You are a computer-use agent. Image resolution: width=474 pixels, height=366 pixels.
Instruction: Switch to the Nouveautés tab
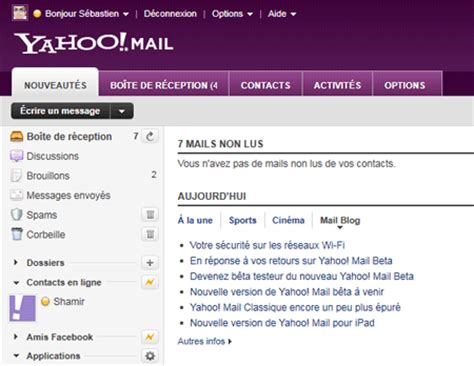click(x=55, y=83)
